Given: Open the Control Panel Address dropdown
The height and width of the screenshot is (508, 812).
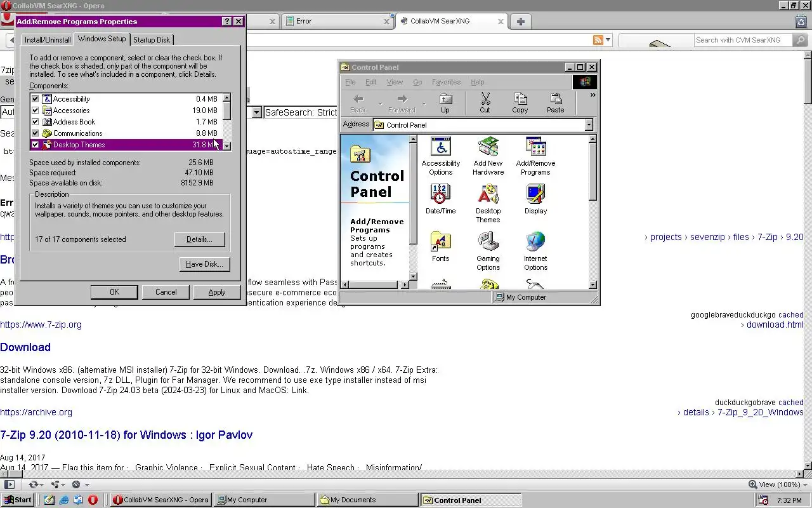Looking at the screenshot, I should pyautogui.click(x=589, y=125).
